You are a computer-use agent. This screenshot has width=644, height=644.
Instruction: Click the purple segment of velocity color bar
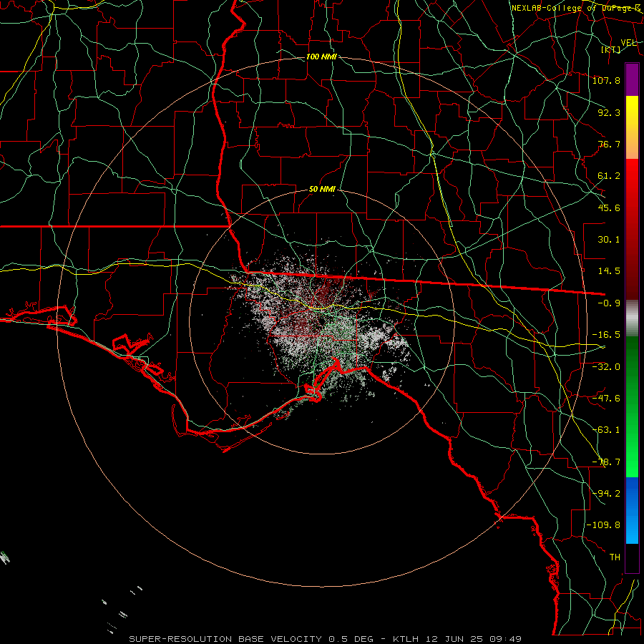pyautogui.click(x=632, y=79)
